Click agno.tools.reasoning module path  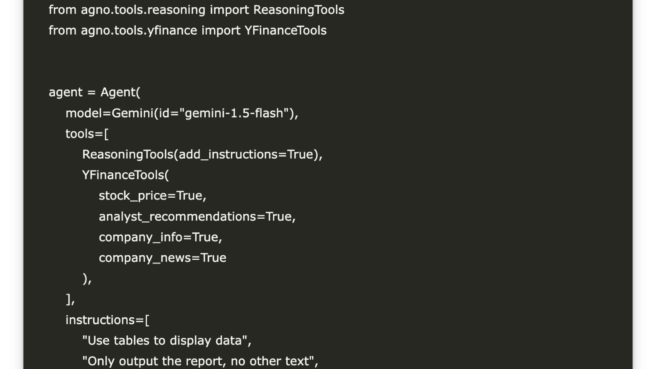143,10
